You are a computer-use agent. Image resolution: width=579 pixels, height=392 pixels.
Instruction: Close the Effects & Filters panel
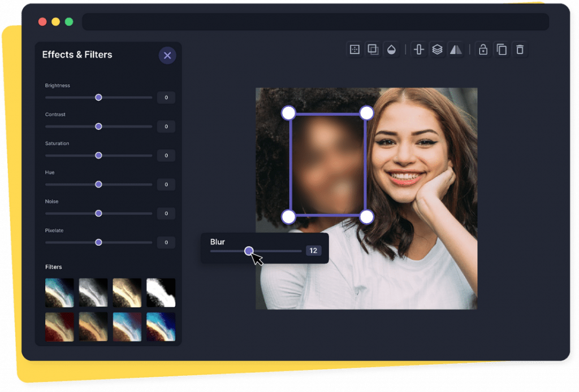tap(167, 55)
